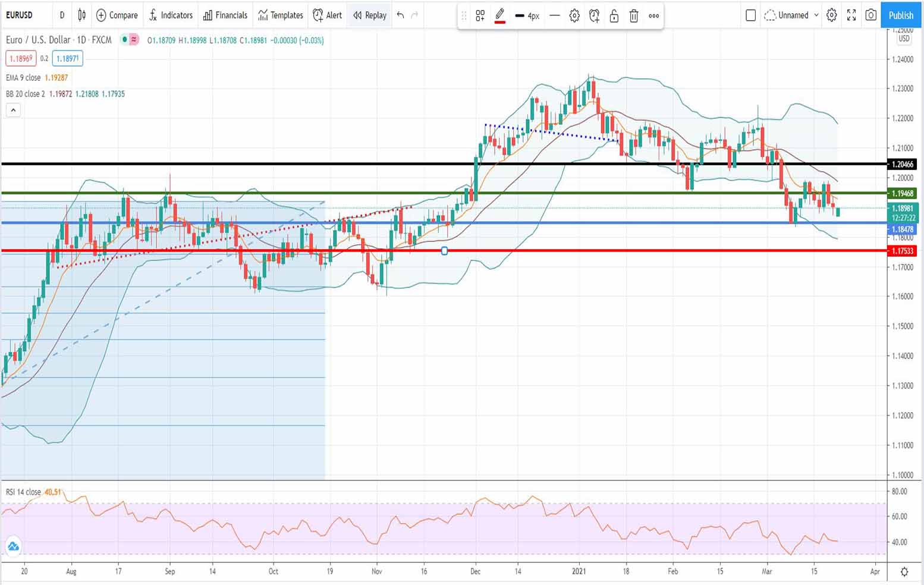
Task: Take a chart snapshot with camera icon
Action: pos(871,15)
